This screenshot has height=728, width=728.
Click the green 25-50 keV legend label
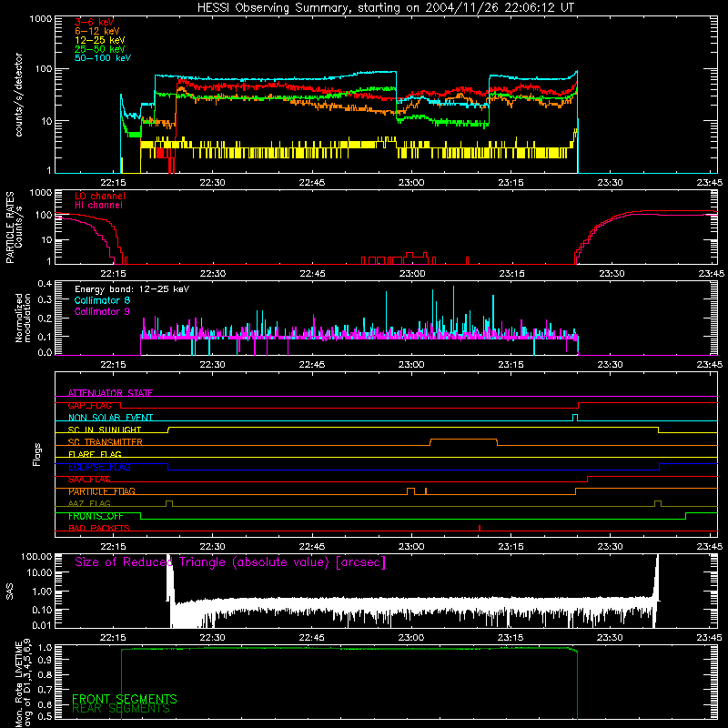point(100,49)
